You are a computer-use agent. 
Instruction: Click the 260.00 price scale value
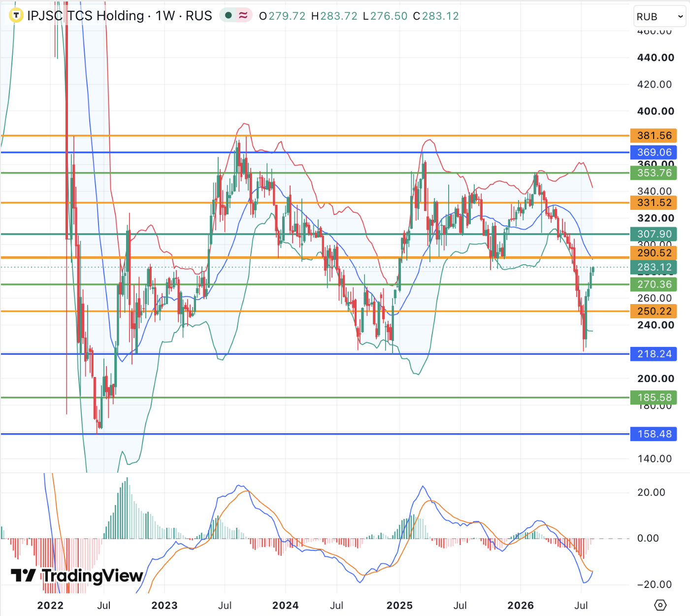(x=655, y=298)
